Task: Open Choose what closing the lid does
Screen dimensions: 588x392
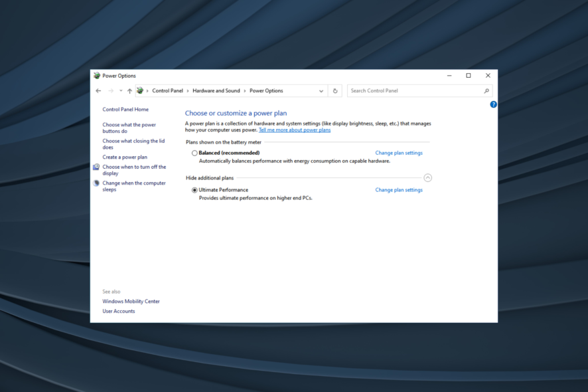Action: pyautogui.click(x=133, y=144)
